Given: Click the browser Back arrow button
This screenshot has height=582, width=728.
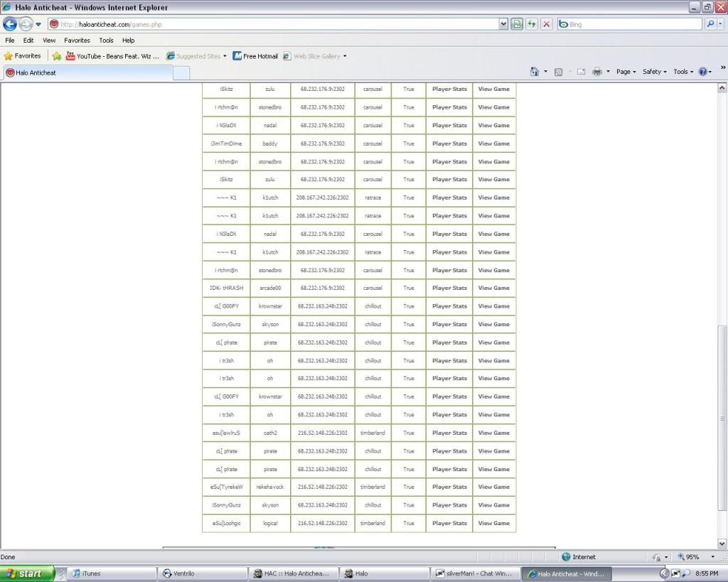Looking at the screenshot, I should (10, 24).
